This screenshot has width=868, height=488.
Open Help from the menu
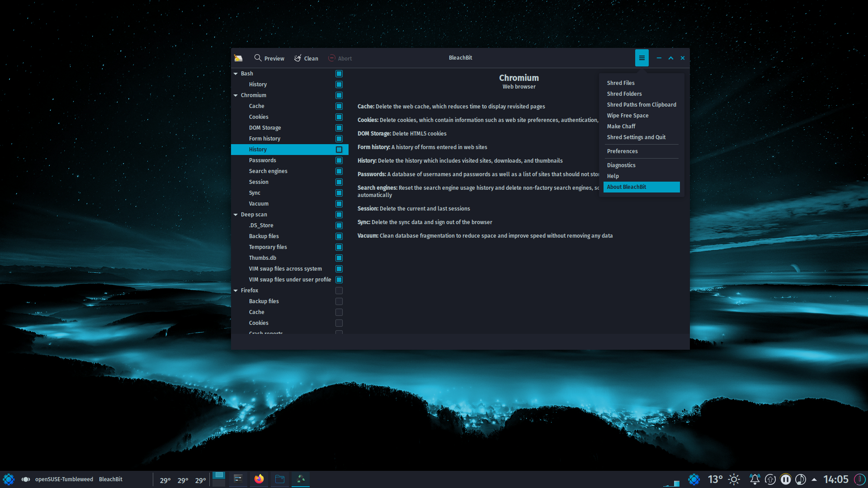[642, 176]
